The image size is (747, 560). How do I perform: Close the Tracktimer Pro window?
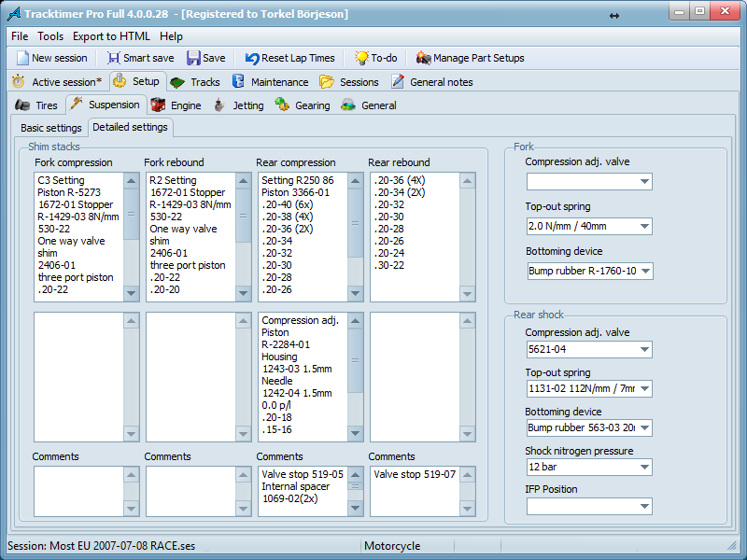(x=725, y=11)
